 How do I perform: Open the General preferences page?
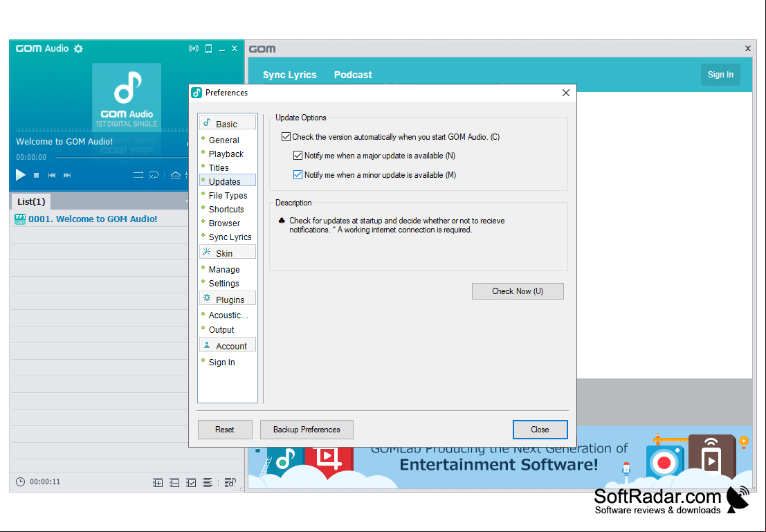point(224,140)
